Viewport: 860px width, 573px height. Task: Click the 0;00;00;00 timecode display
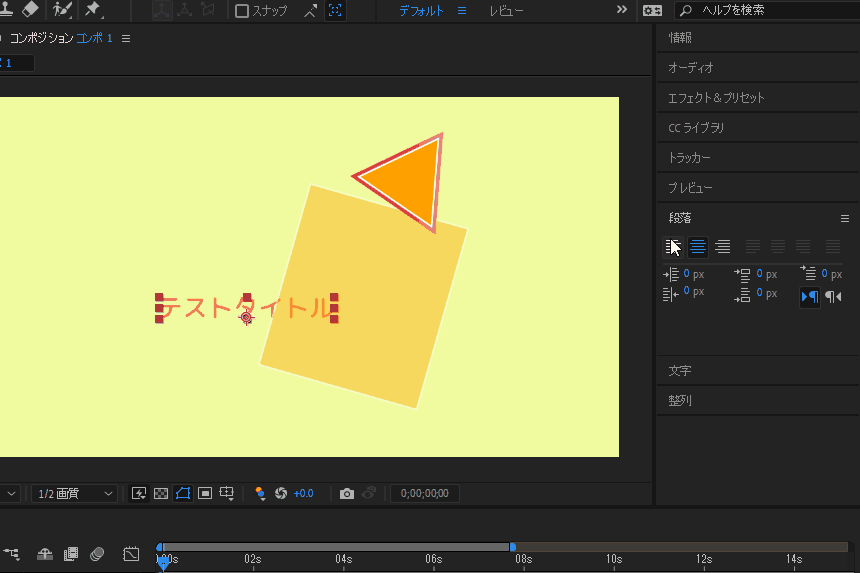425,493
